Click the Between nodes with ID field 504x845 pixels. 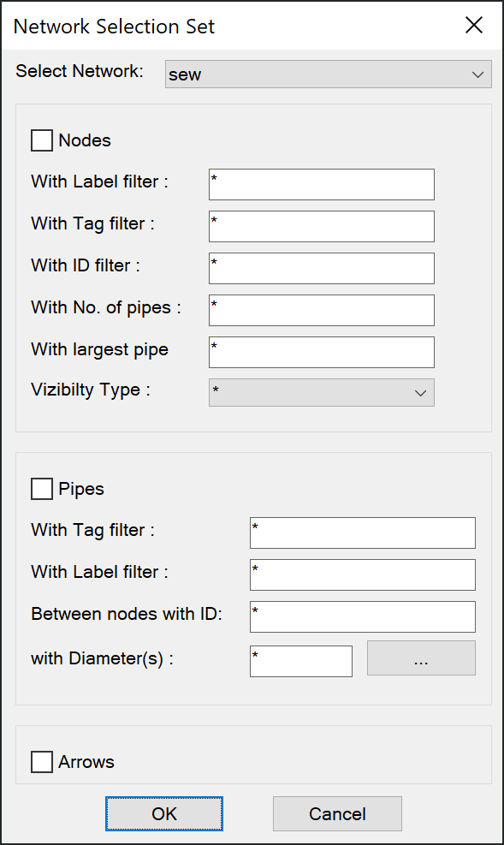point(363,617)
